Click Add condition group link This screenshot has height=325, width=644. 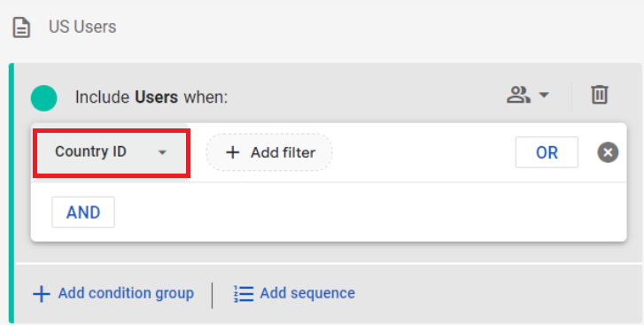pos(126,293)
